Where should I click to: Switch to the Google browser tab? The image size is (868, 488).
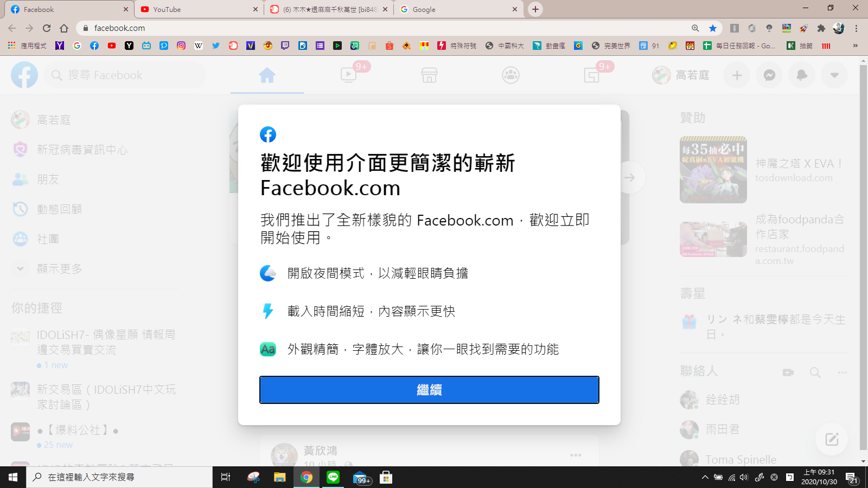click(458, 9)
